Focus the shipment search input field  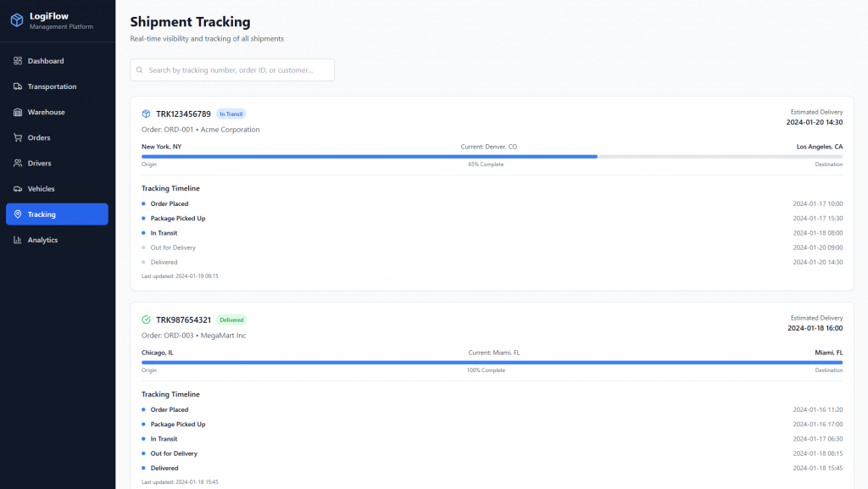pos(237,70)
